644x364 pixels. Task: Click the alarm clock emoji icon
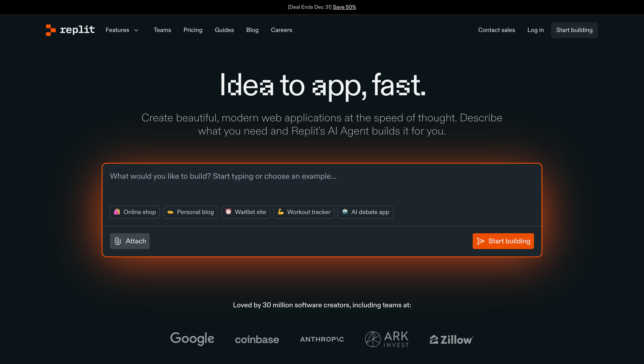coord(228,212)
